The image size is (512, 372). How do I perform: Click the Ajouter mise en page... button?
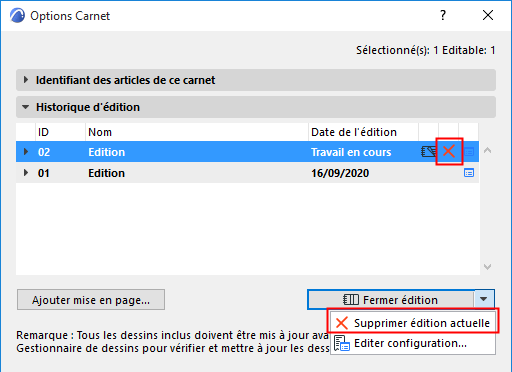(91, 300)
